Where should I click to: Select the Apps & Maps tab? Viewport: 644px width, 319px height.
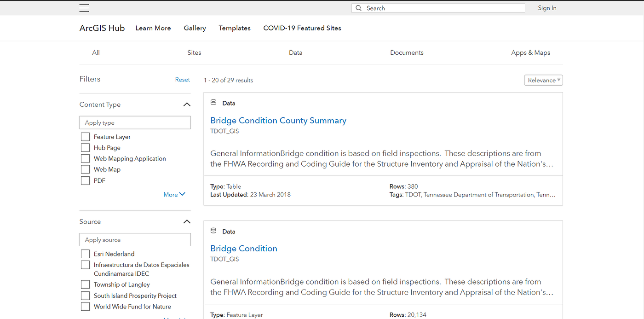coord(530,52)
